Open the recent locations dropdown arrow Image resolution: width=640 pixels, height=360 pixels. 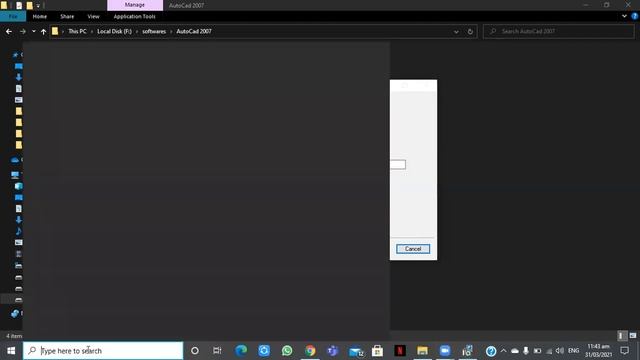[33, 31]
